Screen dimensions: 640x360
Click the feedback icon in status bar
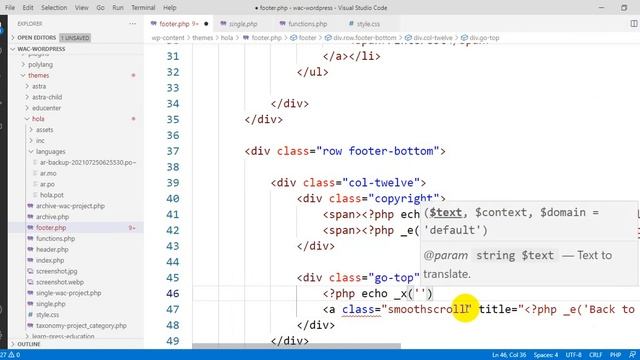coord(632,355)
